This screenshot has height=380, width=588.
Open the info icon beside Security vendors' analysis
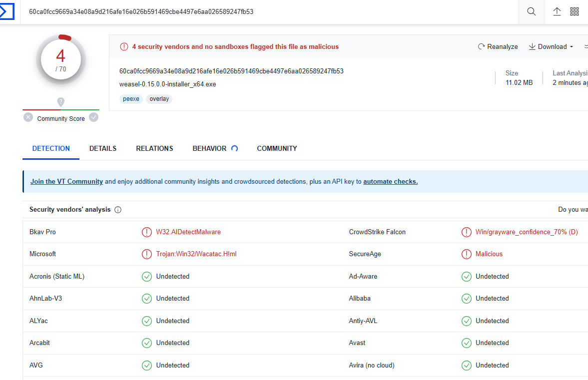tap(117, 210)
